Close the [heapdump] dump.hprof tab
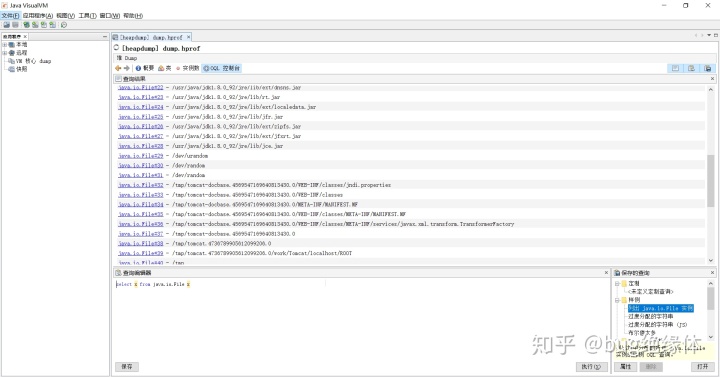 tap(188, 37)
